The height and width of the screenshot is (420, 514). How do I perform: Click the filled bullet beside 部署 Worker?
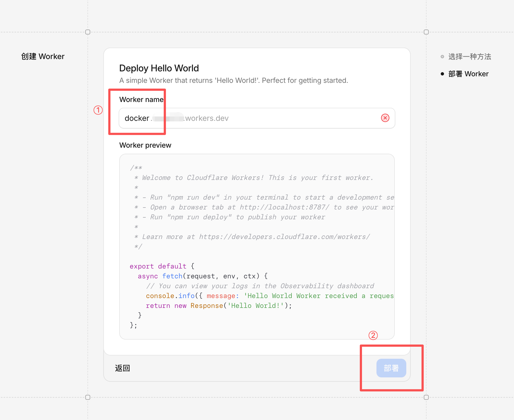[442, 74]
